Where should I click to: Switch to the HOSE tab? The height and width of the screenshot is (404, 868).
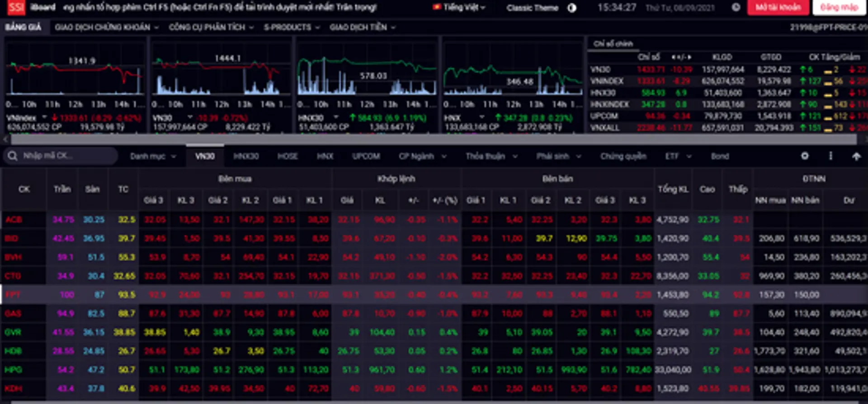pos(288,156)
